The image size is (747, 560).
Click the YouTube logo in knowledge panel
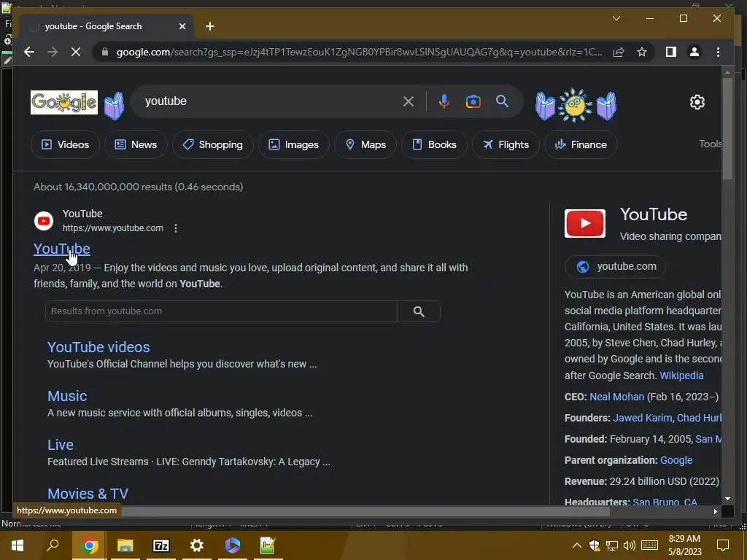tap(585, 223)
